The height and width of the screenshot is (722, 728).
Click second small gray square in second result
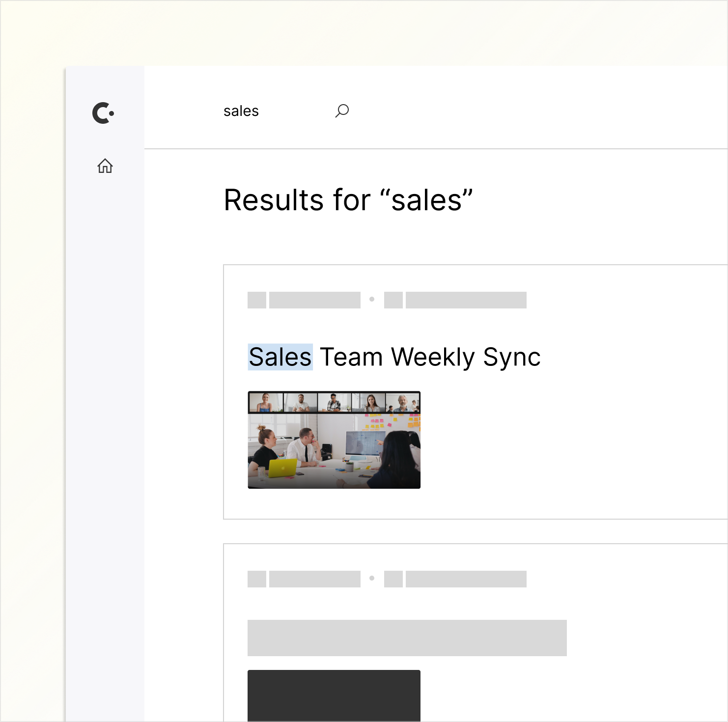click(393, 579)
